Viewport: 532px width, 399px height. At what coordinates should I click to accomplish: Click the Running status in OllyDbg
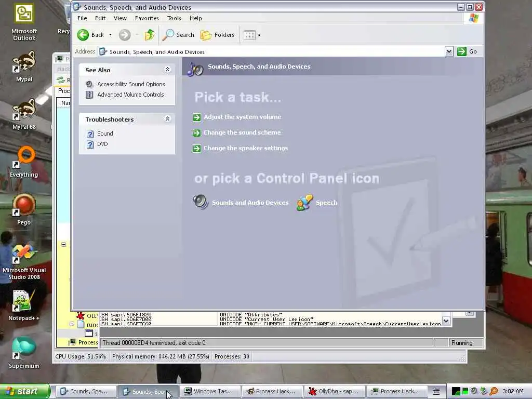pos(462,343)
